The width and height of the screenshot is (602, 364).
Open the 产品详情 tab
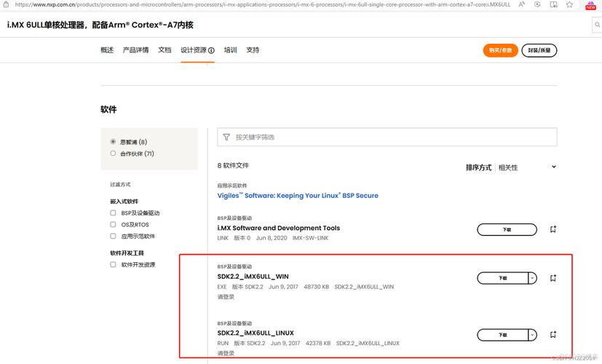tap(135, 50)
